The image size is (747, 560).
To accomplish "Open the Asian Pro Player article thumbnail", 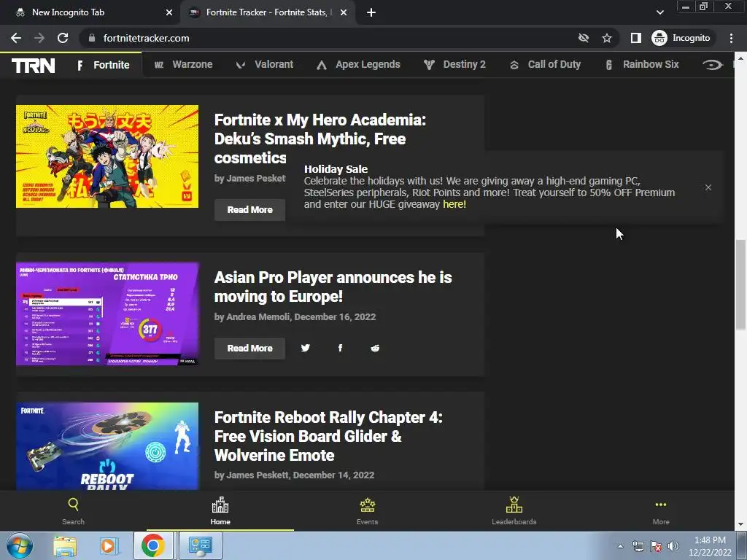I will click(x=107, y=314).
